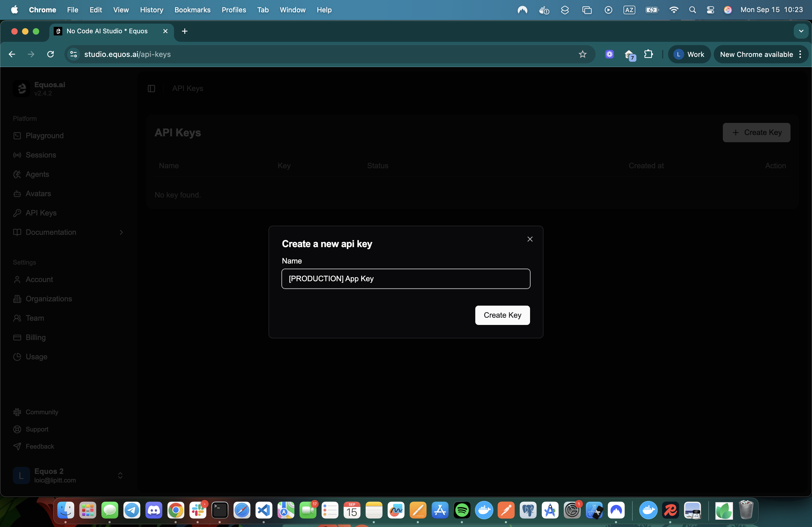Screen dimensions: 812x527
Task: Open Playground in sidebar
Action: point(45,136)
